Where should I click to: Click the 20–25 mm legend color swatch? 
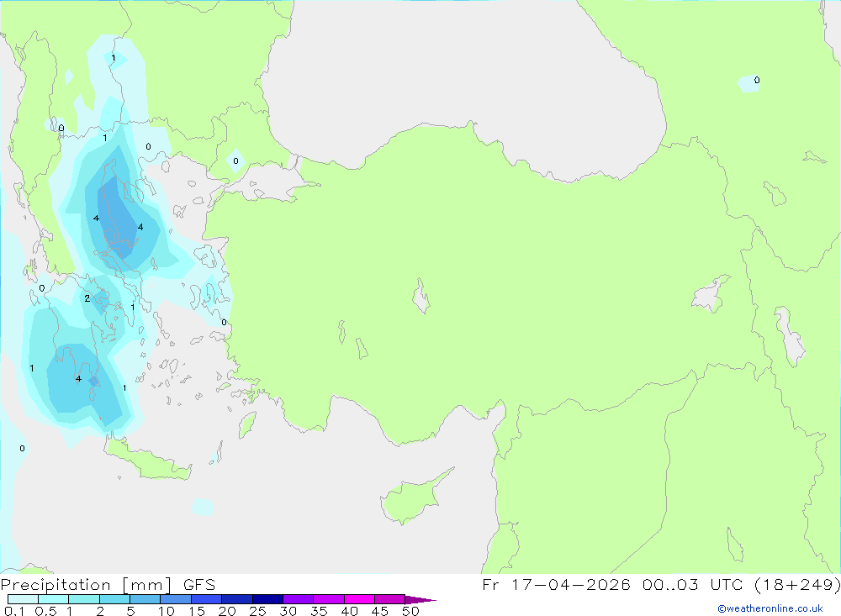[x=237, y=599]
